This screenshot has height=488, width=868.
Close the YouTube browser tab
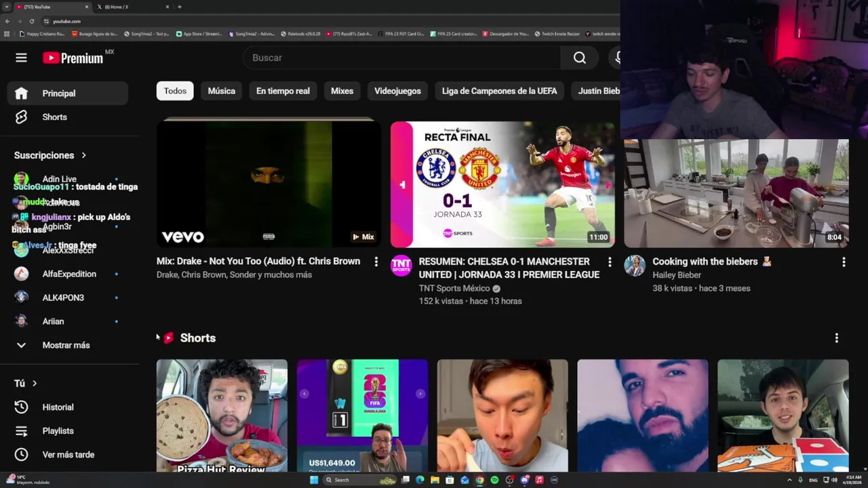(x=87, y=7)
